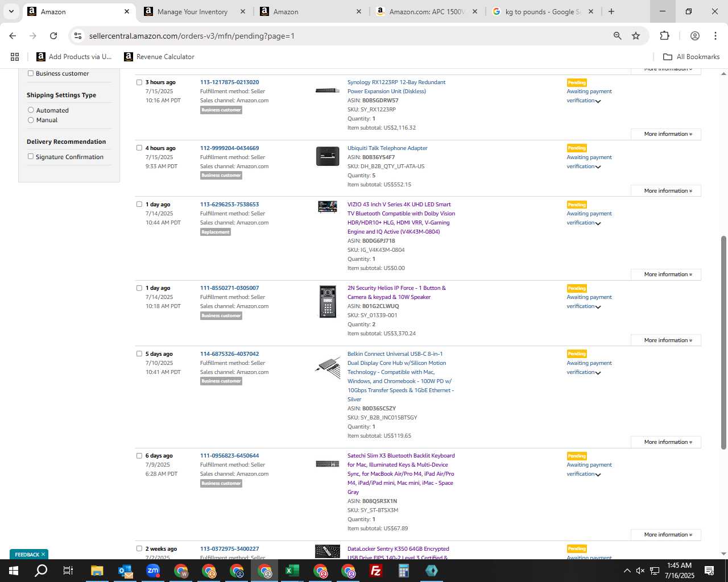Screen dimensions: 728x582
Task: Open the Revenue Calculator bookmark
Action: (159, 57)
